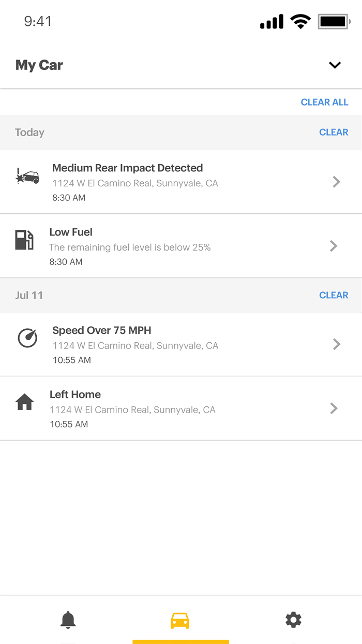Click the speedometer icon next to Speed Over 75 MPH
The height and width of the screenshot is (644, 362).
(27, 338)
